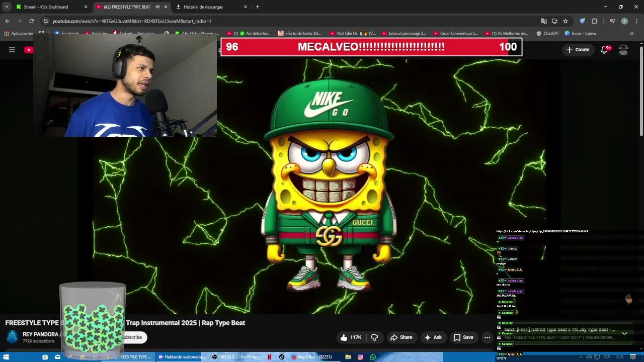644x362 pixels.
Task: Click the Ask button under the video
Action: pos(433,337)
